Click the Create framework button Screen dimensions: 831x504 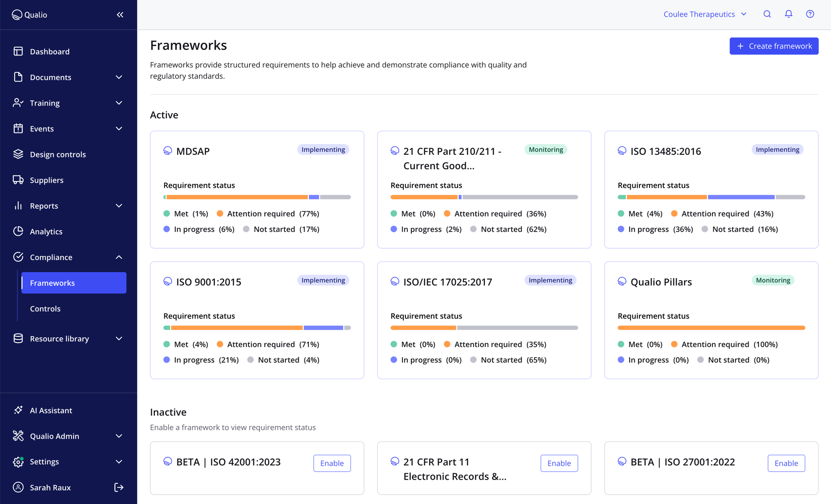[x=773, y=46]
